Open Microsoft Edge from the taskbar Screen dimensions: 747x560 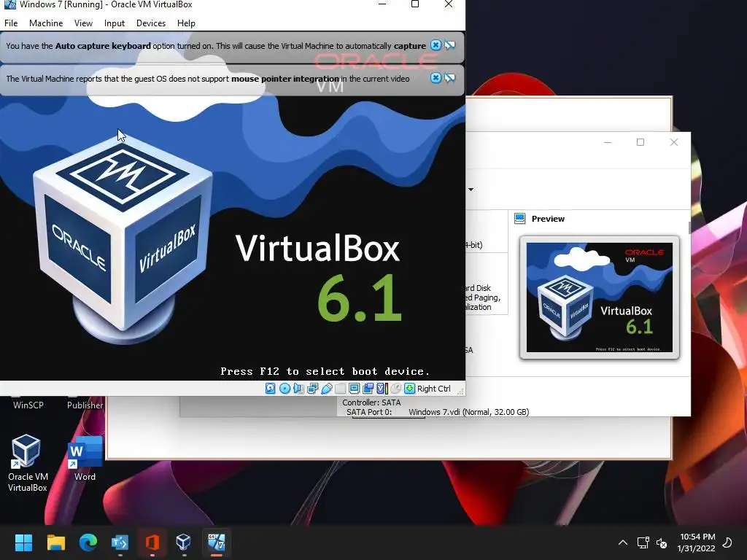point(88,542)
